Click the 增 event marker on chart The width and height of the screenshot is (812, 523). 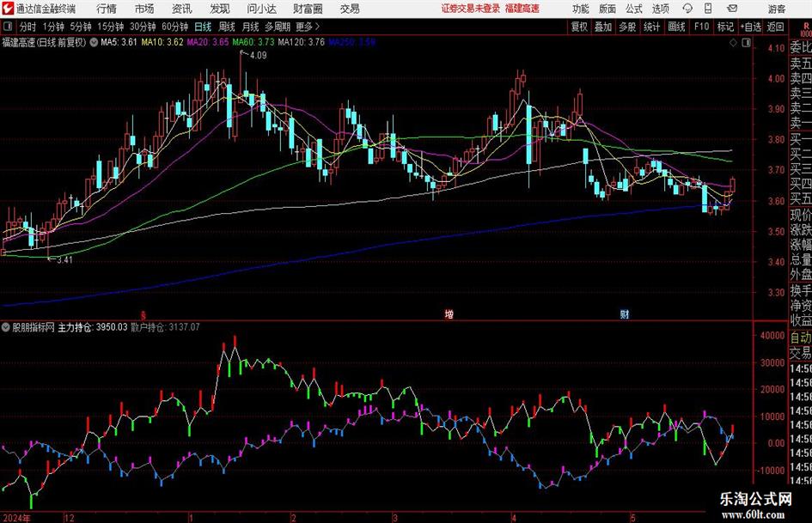click(x=449, y=313)
